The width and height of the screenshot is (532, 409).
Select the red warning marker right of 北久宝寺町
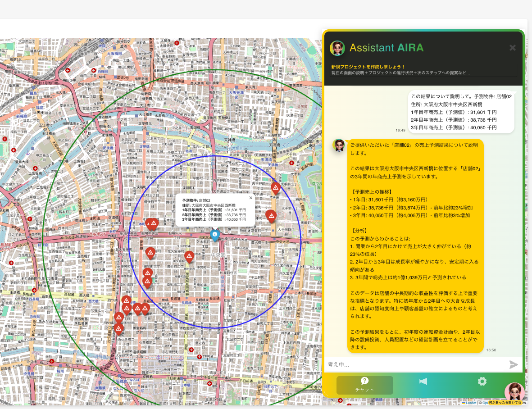[x=189, y=257]
